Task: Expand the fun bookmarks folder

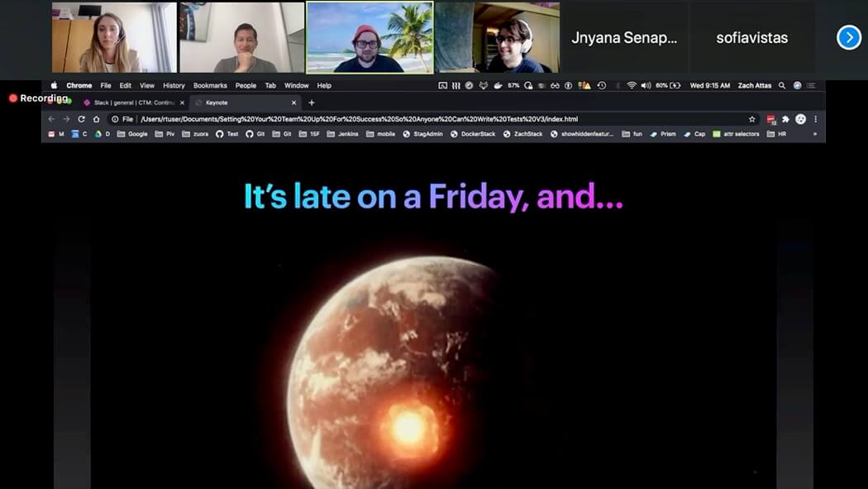Action: (x=632, y=134)
